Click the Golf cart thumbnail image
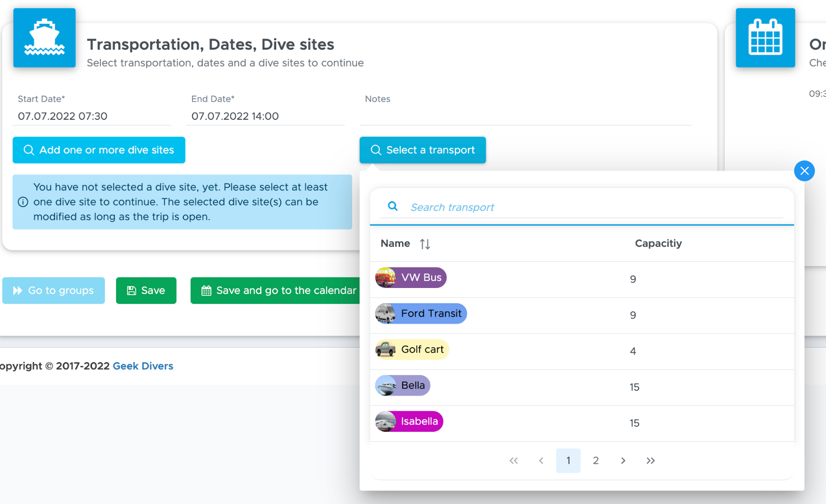Viewport: 826px width, 504px height. tap(386, 350)
